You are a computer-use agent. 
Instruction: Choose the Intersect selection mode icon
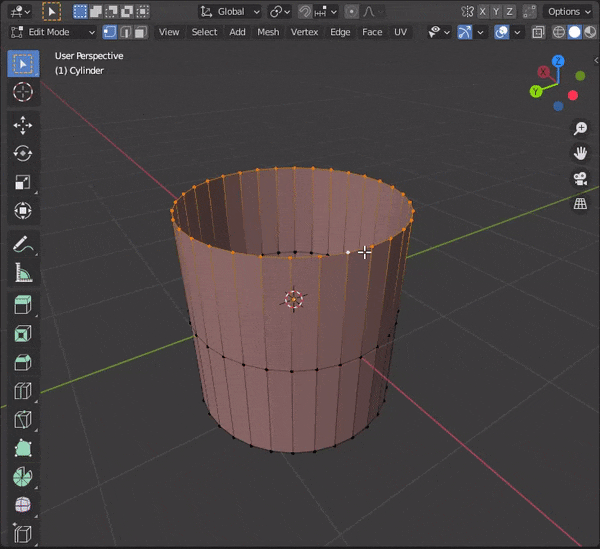coord(143,12)
